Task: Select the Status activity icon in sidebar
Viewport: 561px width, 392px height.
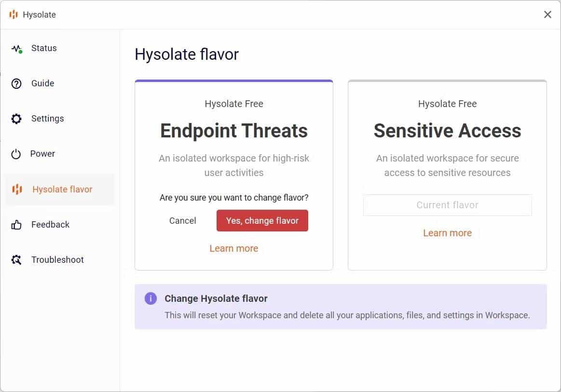Action: (x=16, y=48)
